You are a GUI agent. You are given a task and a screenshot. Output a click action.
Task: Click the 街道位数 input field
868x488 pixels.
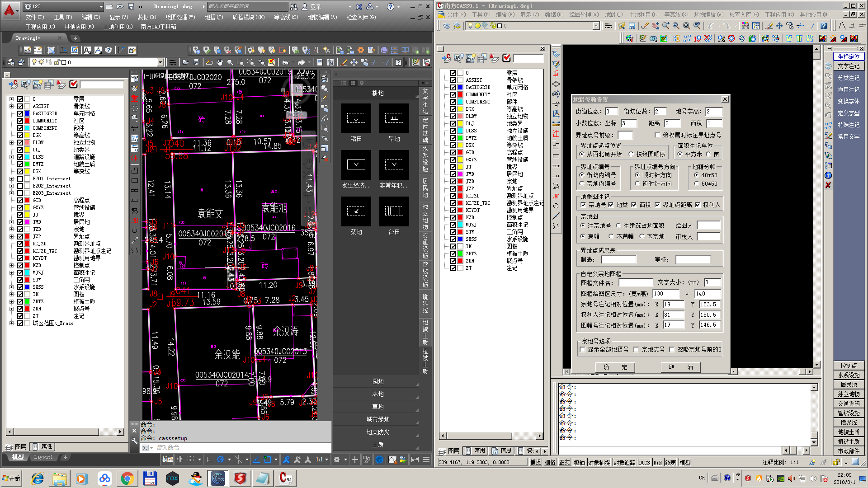pyautogui.click(x=611, y=112)
